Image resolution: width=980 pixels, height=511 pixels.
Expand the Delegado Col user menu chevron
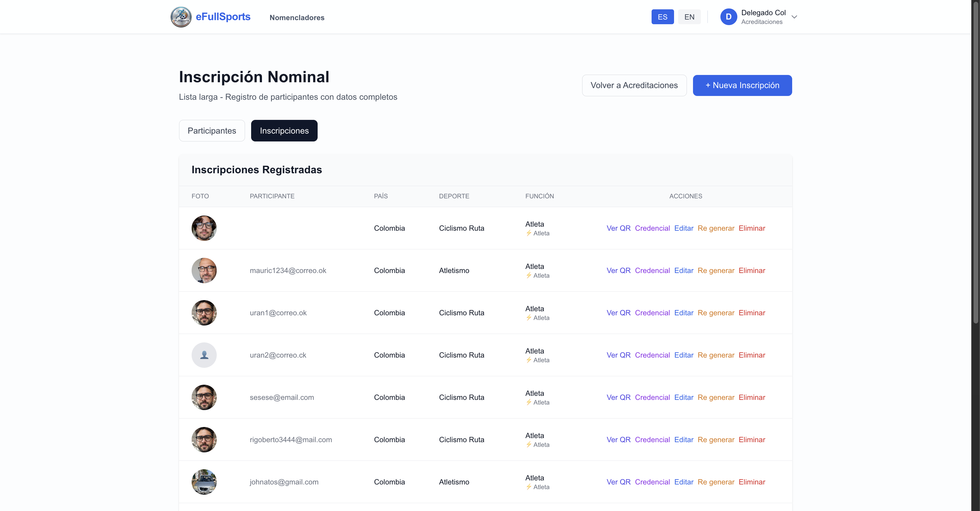tap(794, 17)
